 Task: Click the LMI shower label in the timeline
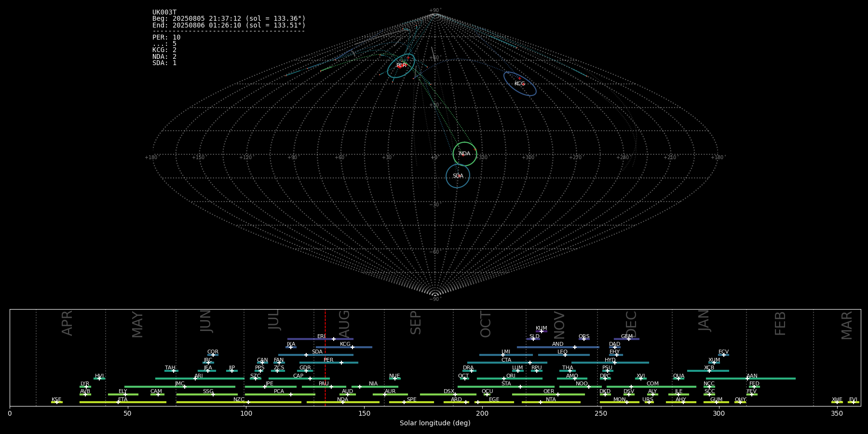coord(506,352)
